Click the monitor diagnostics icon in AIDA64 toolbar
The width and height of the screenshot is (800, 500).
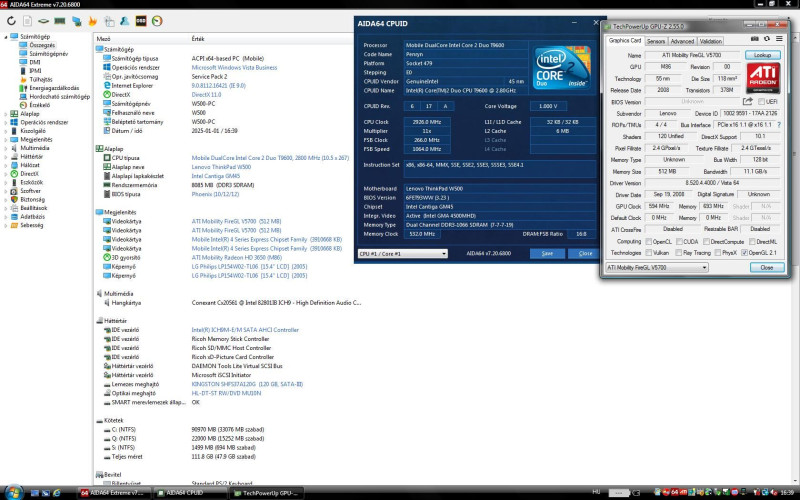[x=77, y=21]
